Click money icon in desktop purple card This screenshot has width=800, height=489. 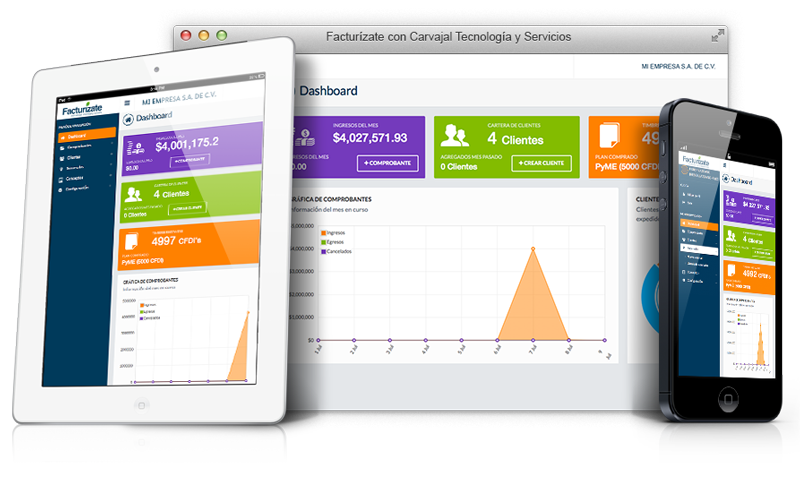click(x=303, y=137)
